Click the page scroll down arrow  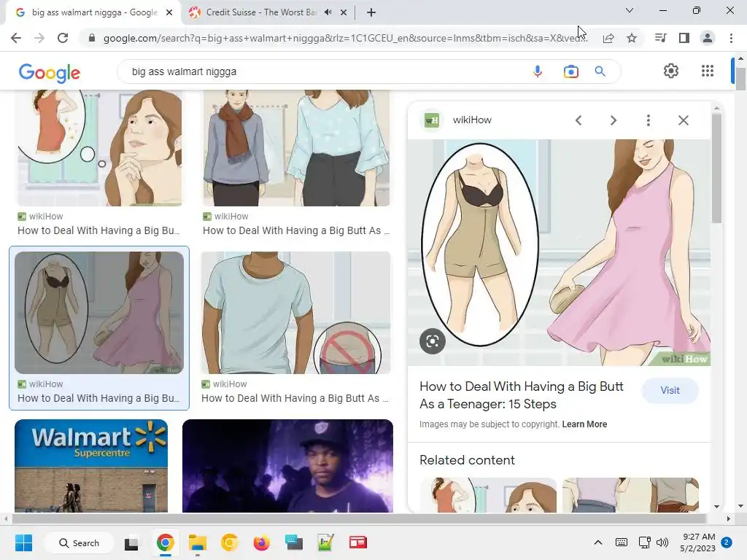pyautogui.click(x=740, y=506)
